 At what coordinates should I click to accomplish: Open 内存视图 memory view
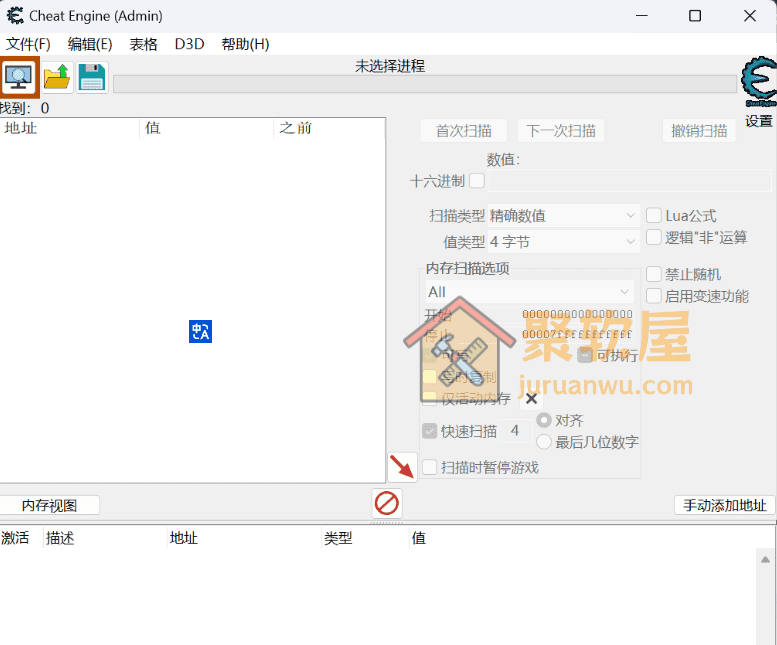[x=50, y=505]
